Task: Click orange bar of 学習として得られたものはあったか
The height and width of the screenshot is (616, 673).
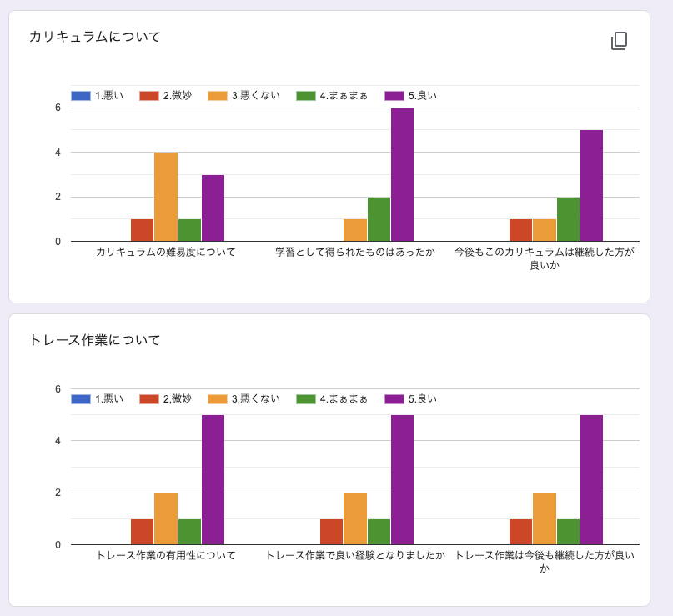Action: coord(355,230)
